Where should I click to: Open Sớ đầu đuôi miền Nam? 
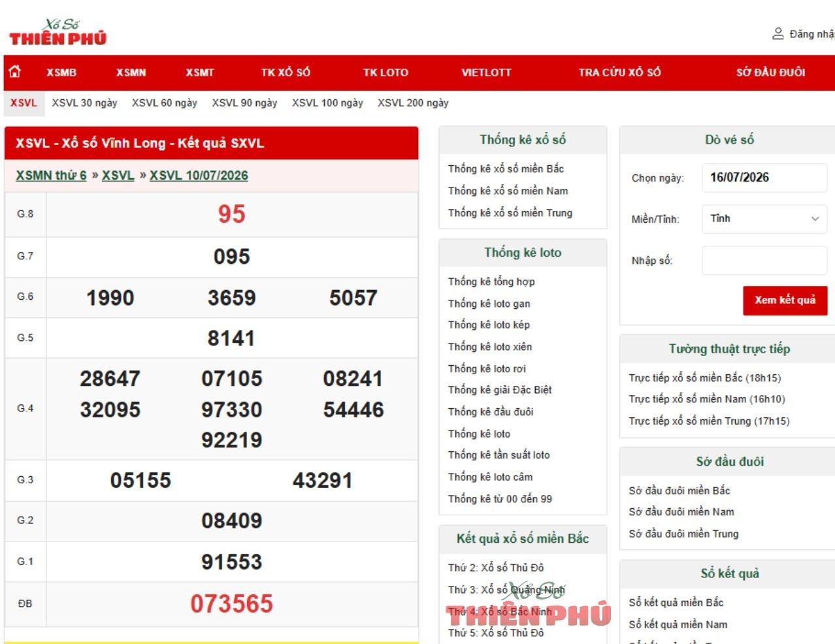pyautogui.click(x=681, y=512)
